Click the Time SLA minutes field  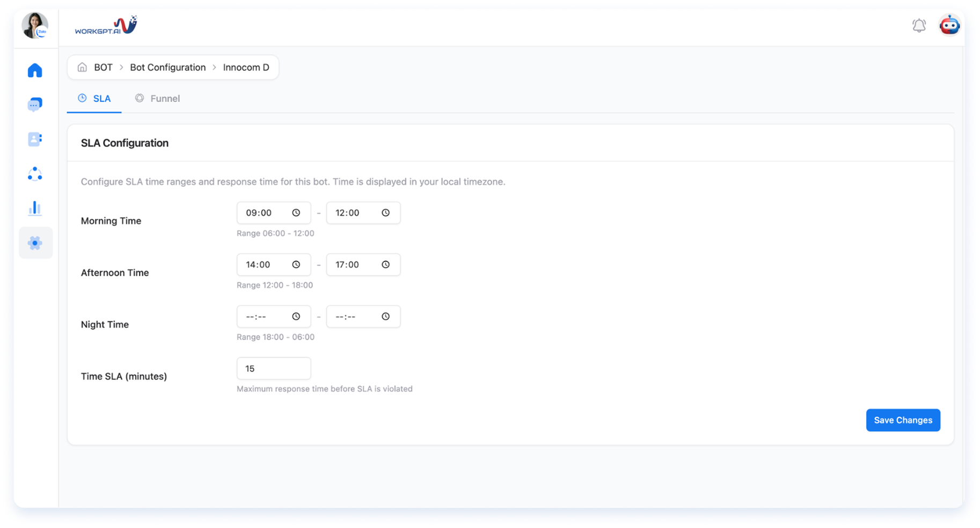coord(274,369)
